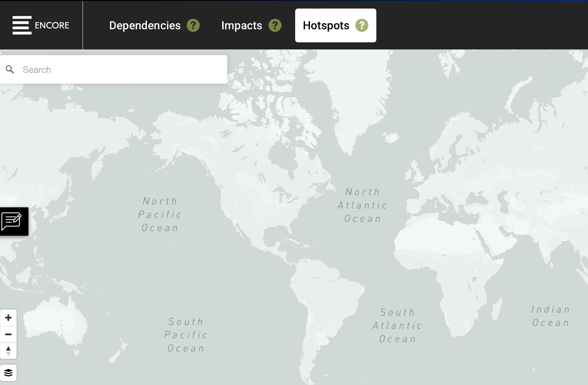The width and height of the screenshot is (588, 385).
Task: Click the question mark beside Impacts
Action: (x=275, y=25)
